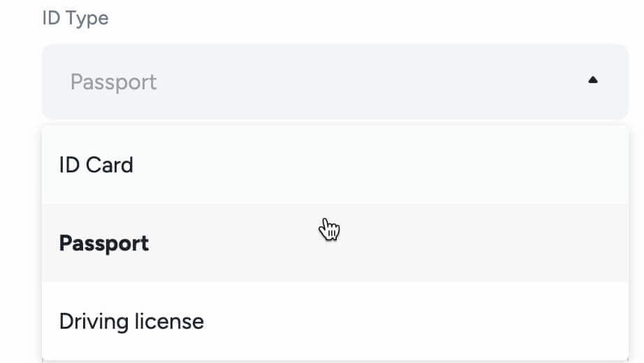Set ID type to Driving license
Viewport: 644px width, 363px height.
[335, 321]
